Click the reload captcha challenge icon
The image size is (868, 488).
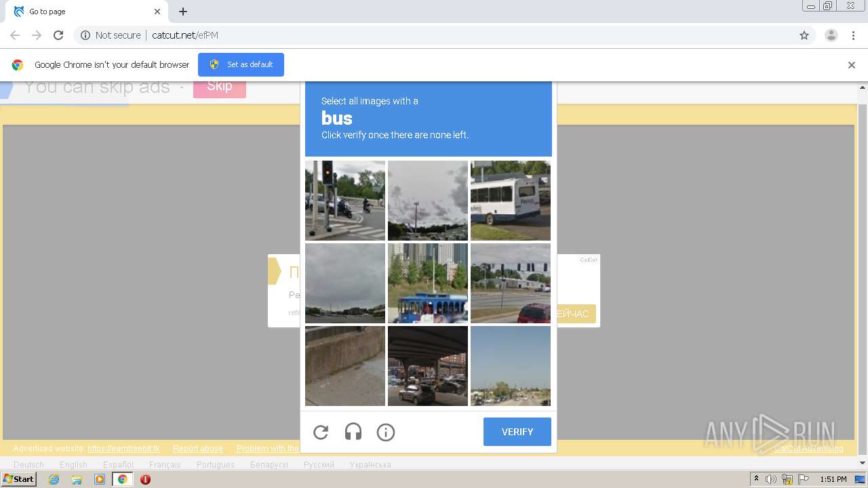(321, 432)
